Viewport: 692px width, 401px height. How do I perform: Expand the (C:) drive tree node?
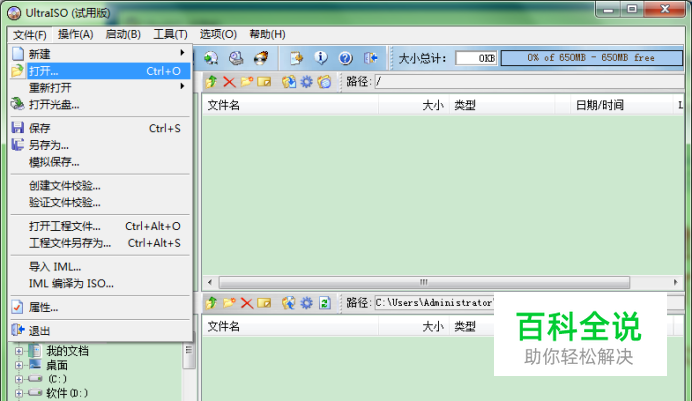(x=19, y=379)
